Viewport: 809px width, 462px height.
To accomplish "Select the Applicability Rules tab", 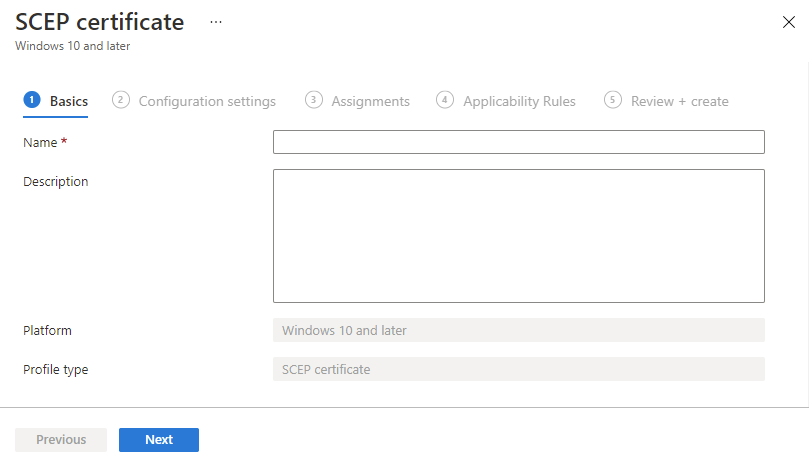I will click(519, 101).
